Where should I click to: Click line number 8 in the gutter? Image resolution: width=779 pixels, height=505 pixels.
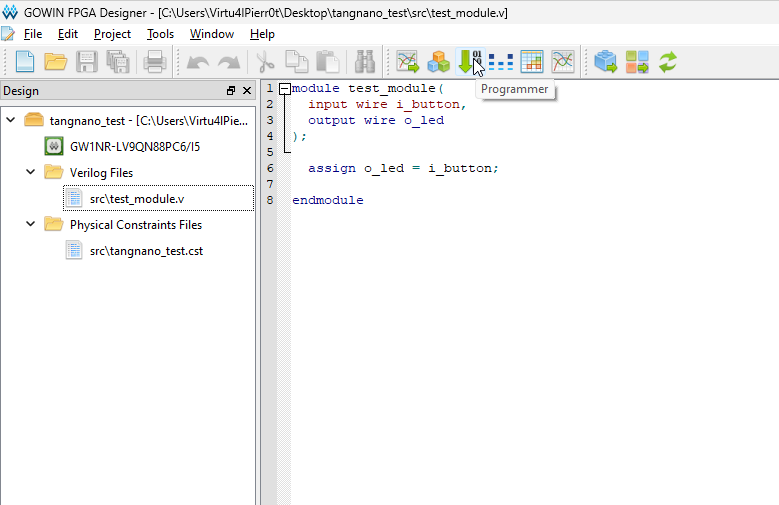point(270,200)
